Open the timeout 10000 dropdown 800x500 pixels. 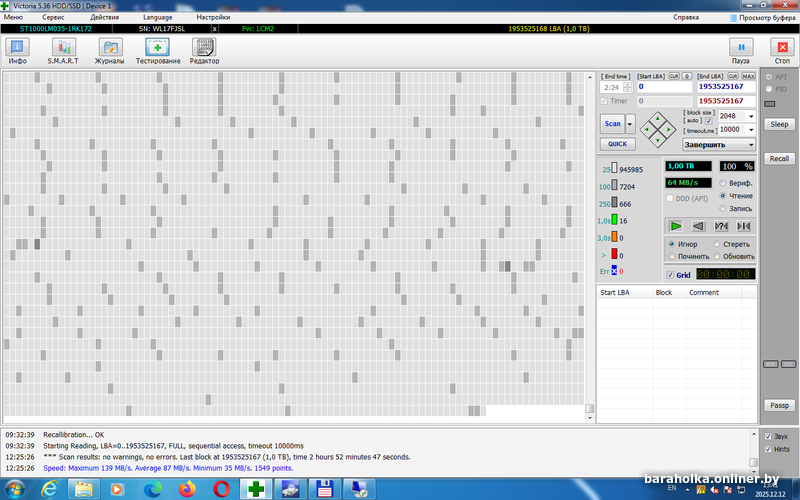[751, 130]
